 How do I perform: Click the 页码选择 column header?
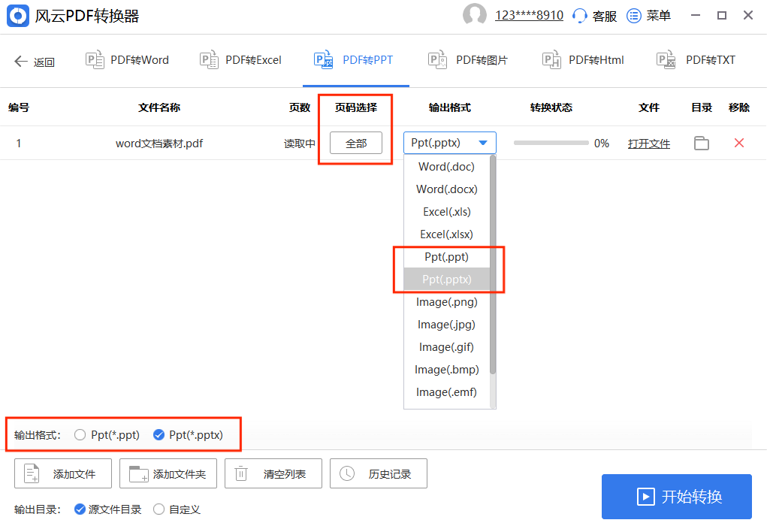click(x=355, y=107)
